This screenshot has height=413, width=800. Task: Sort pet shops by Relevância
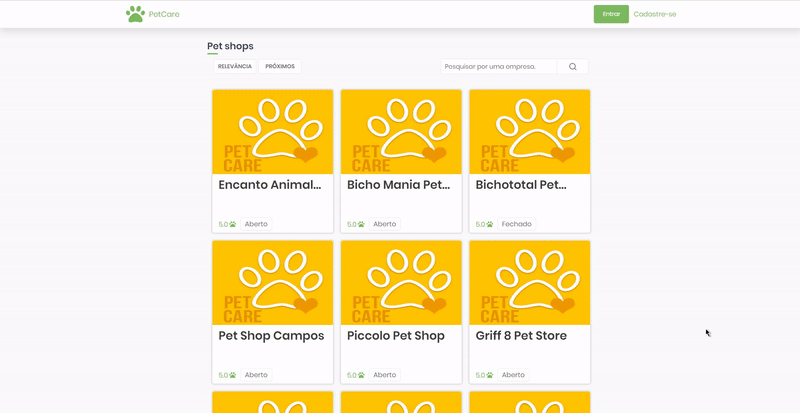(x=235, y=66)
